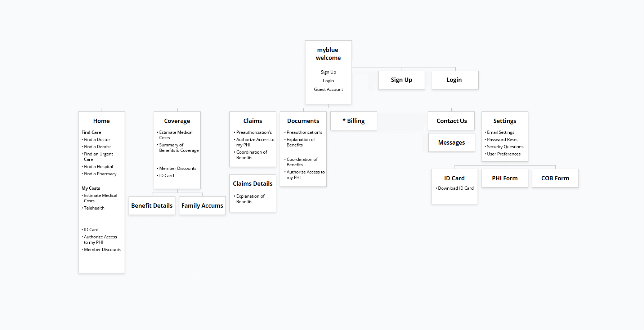
Task: Click Find a Doctor under Find Care
Action: (97, 140)
